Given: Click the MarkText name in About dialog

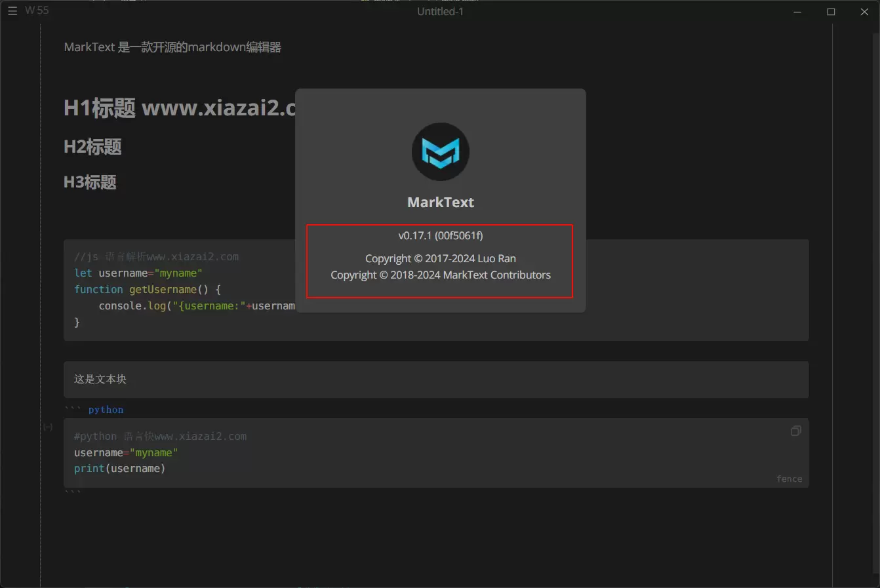Looking at the screenshot, I should (x=441, y=203).
